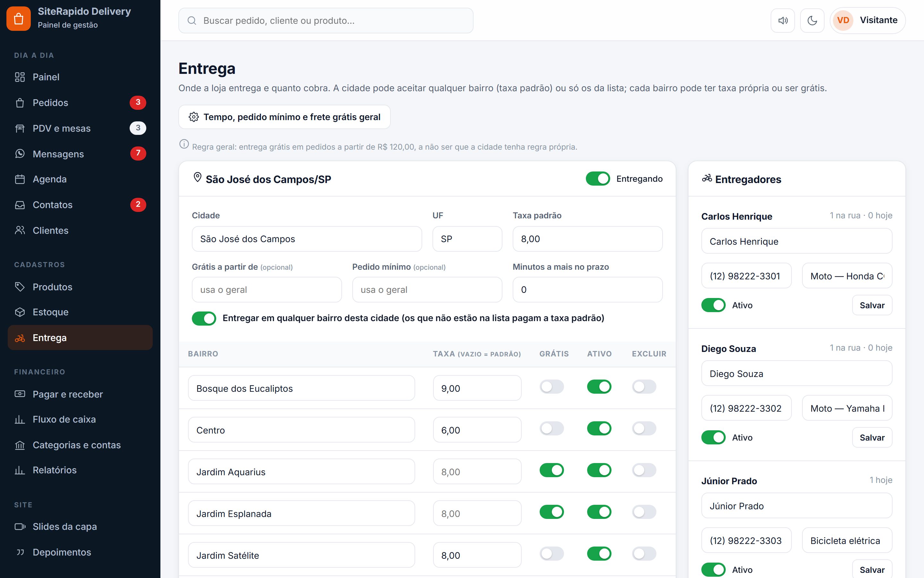The width and height of the screenshot is (924, 578).
Task: Click the Contatos inbox icon
Action: tap(20, 205)
